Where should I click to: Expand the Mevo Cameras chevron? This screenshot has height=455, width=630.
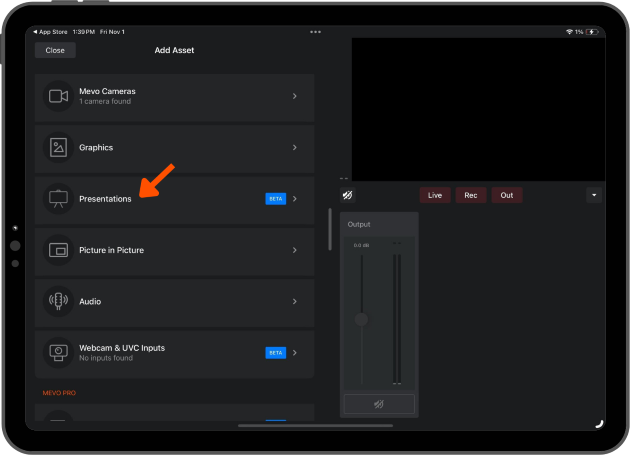point(295,96)
